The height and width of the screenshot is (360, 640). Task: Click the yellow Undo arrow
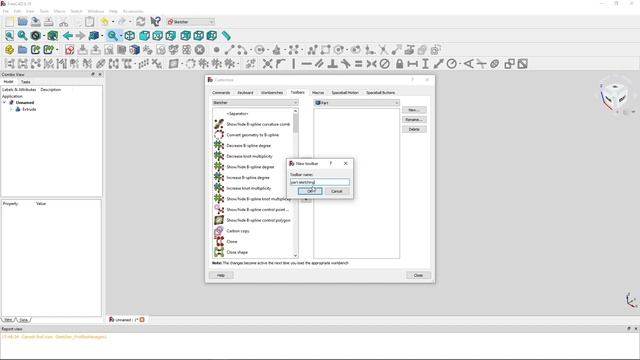(x=104, y=22)
